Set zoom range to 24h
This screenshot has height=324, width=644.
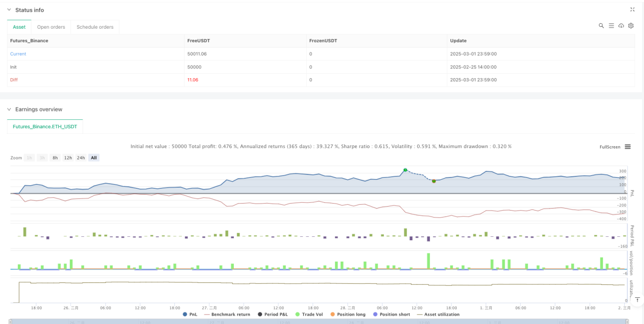pyautogui.click(x=81, y=158)
